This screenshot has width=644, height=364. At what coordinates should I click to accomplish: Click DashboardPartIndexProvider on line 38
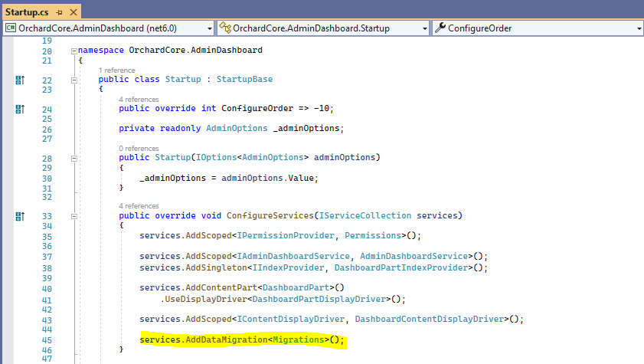point(401,268)
